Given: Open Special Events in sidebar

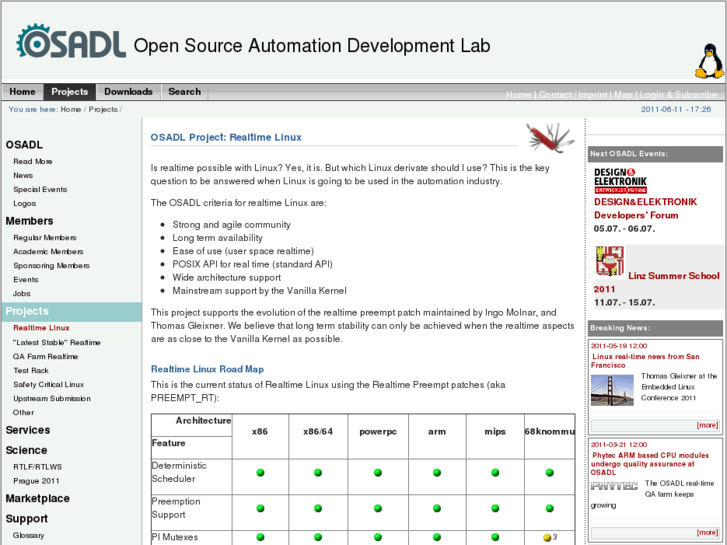Looking at the screenshot, I should (40, 189).
